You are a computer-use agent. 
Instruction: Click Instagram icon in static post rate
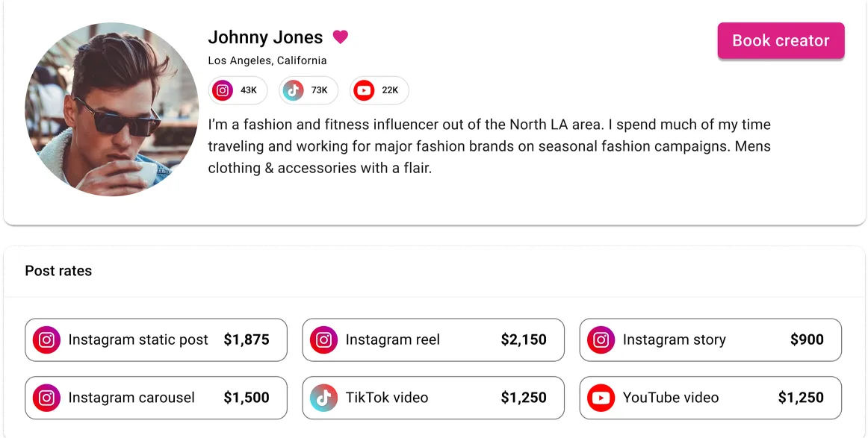click(46, 340)
